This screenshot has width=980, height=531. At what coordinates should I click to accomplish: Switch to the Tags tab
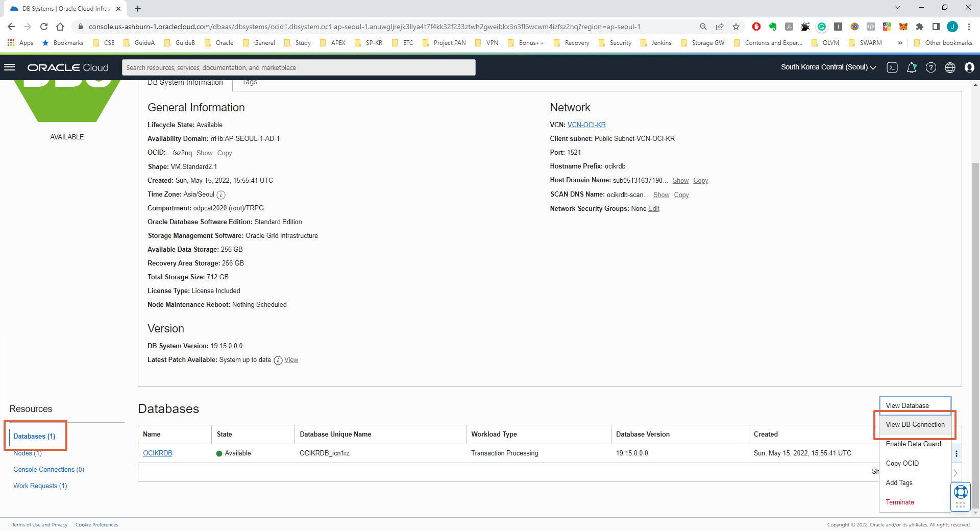coord(250,83)
